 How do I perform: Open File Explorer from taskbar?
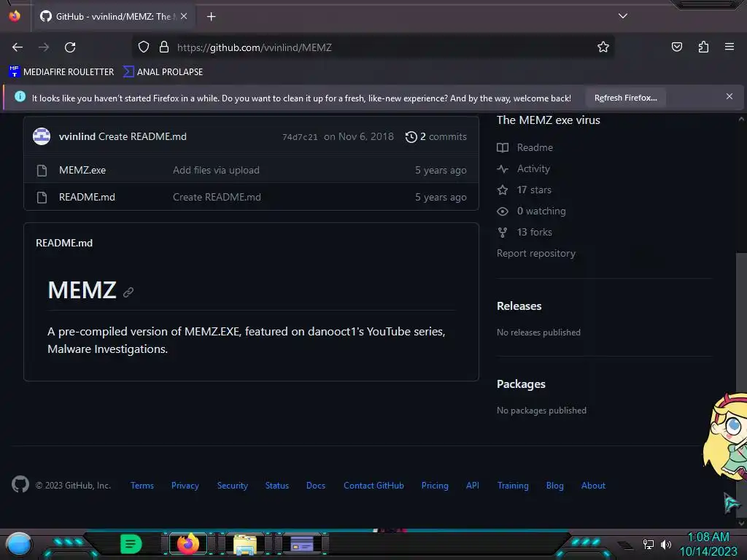click(245, 544)
